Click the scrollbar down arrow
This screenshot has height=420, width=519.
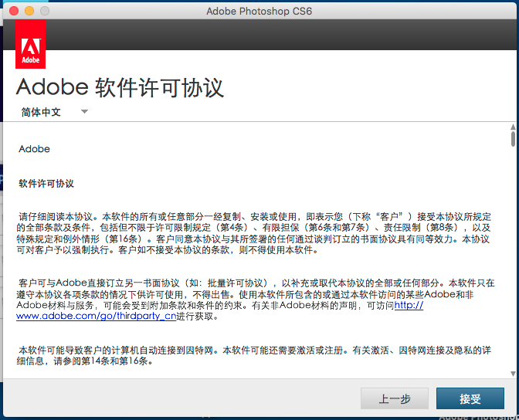pos(513,374)
